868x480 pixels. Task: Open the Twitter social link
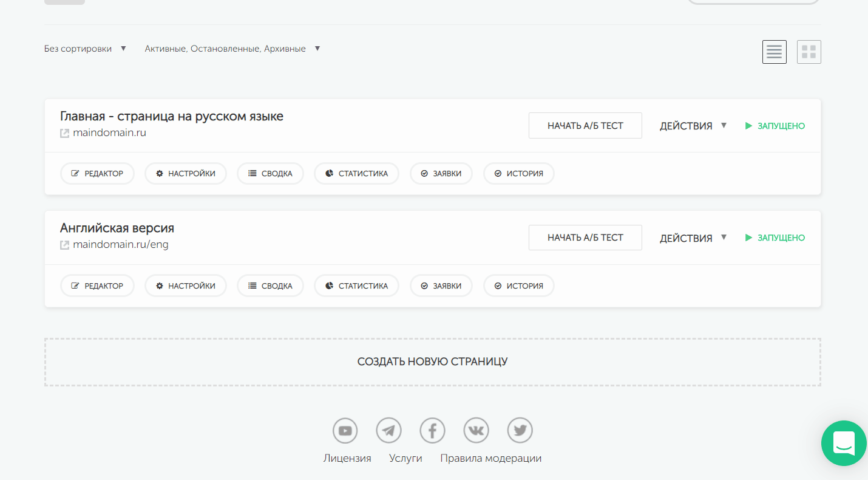(520, 431)
